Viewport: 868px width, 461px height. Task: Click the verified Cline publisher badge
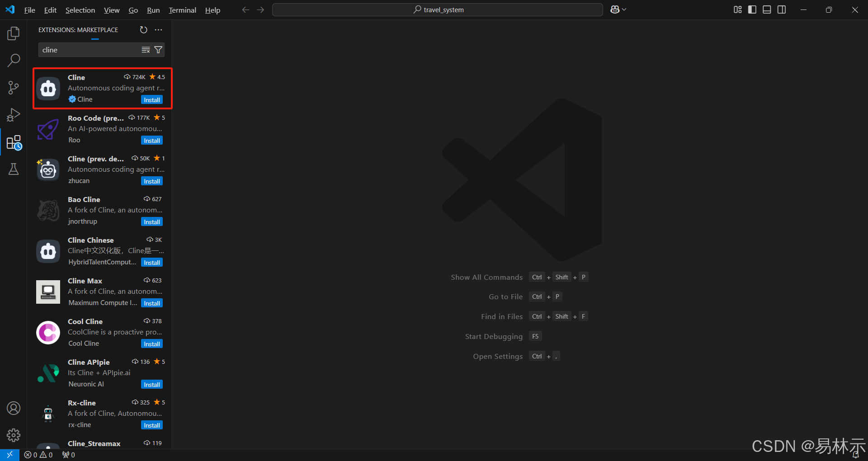point(72,99)
